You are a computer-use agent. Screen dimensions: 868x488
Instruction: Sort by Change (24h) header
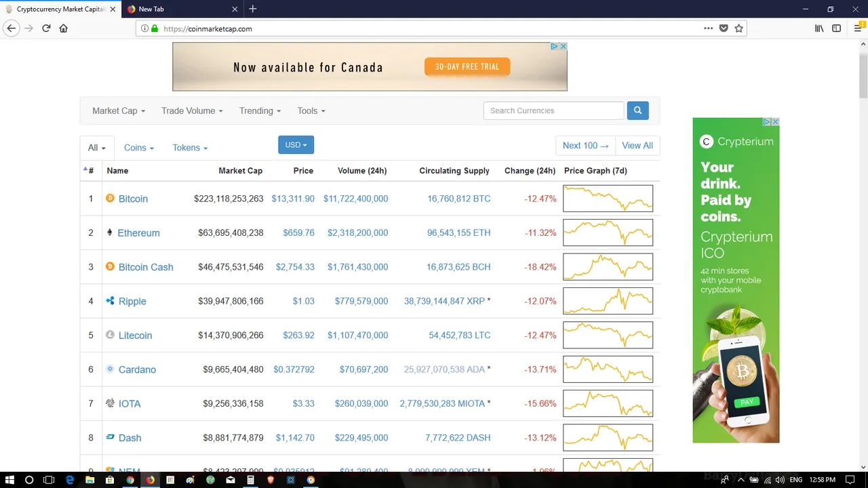tap(530, 171)
